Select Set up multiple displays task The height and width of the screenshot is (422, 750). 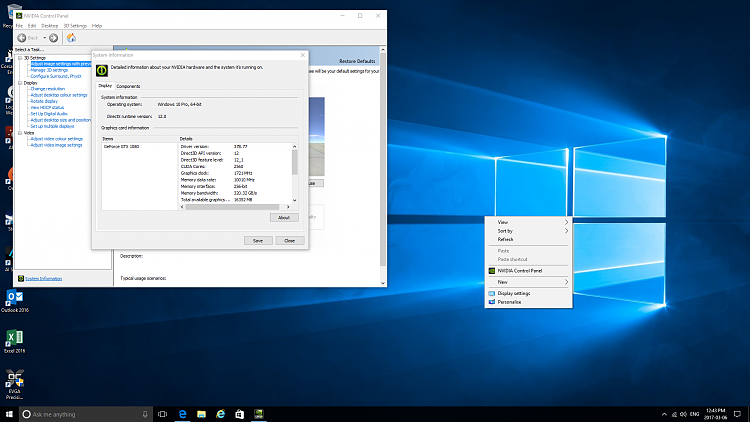coord(52,126)
